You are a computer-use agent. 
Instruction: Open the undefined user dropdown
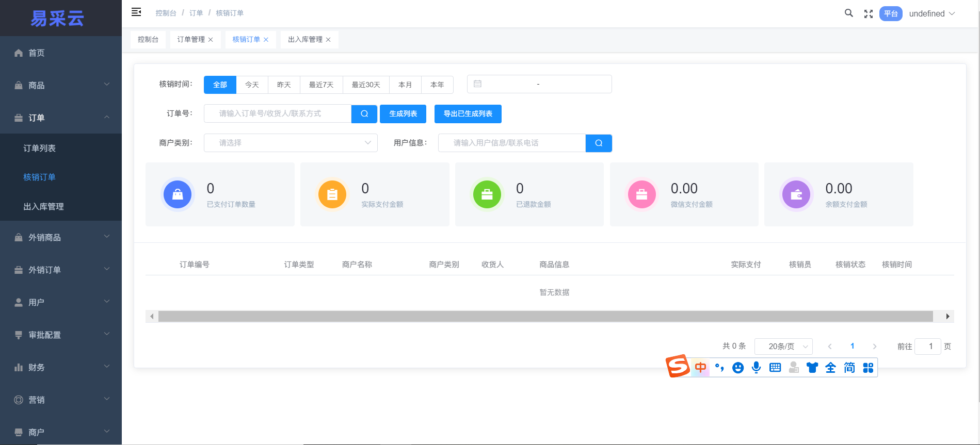932,14
